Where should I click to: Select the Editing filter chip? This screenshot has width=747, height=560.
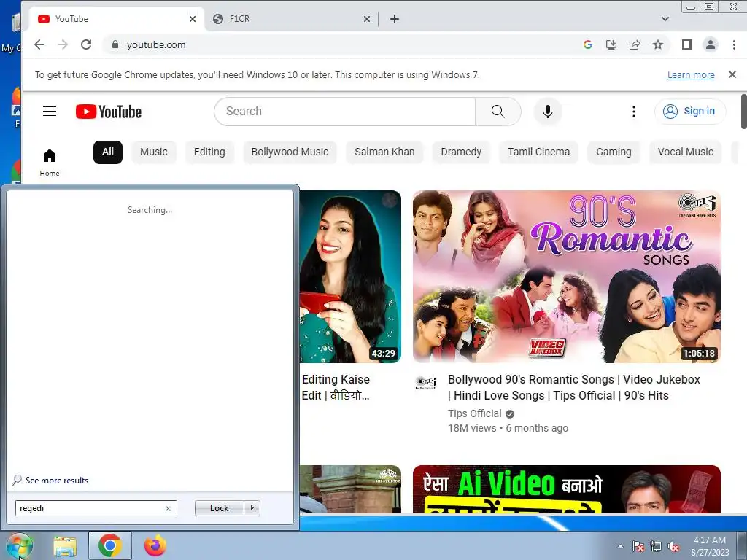(x=209, y=152)
